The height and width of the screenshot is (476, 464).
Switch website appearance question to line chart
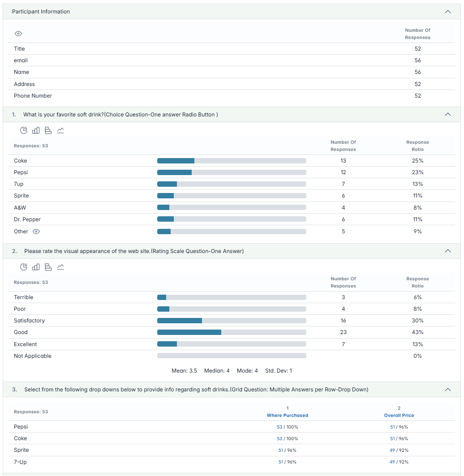[60, 267]
